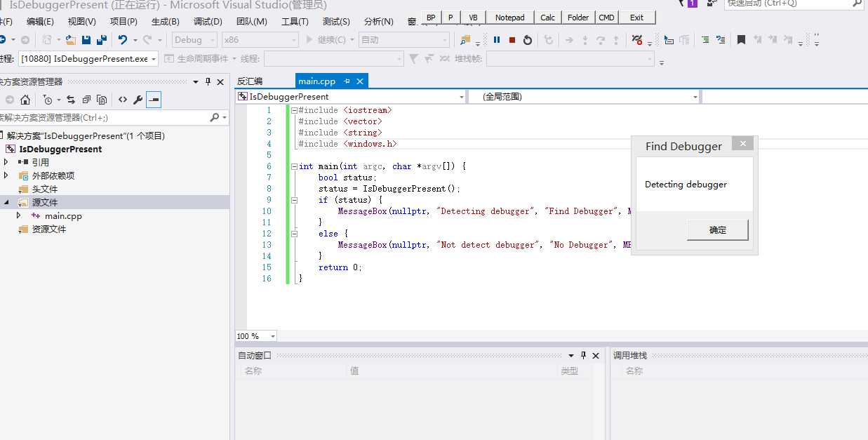Toggle the bookmark icon in the toolbar
868x440 pixels.
click(741, 40)
